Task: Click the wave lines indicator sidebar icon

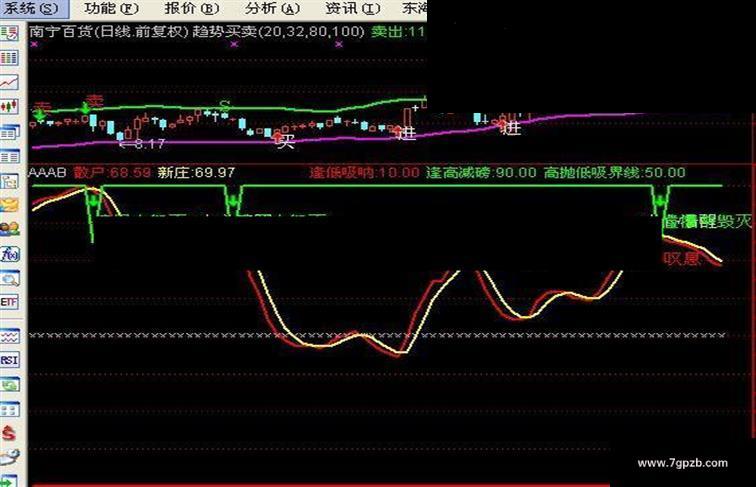Action: (x=10, y=336)
